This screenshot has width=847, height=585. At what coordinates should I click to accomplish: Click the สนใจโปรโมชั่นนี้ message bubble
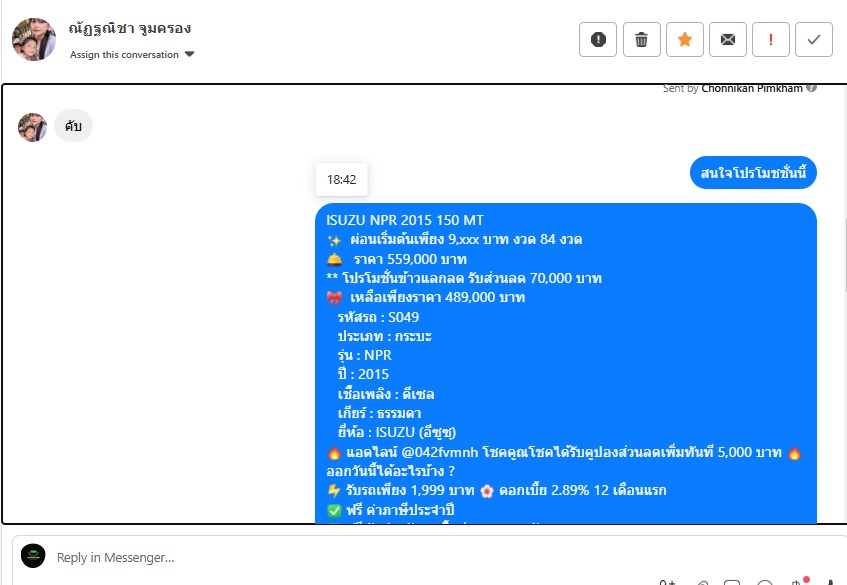coord(753,173)
